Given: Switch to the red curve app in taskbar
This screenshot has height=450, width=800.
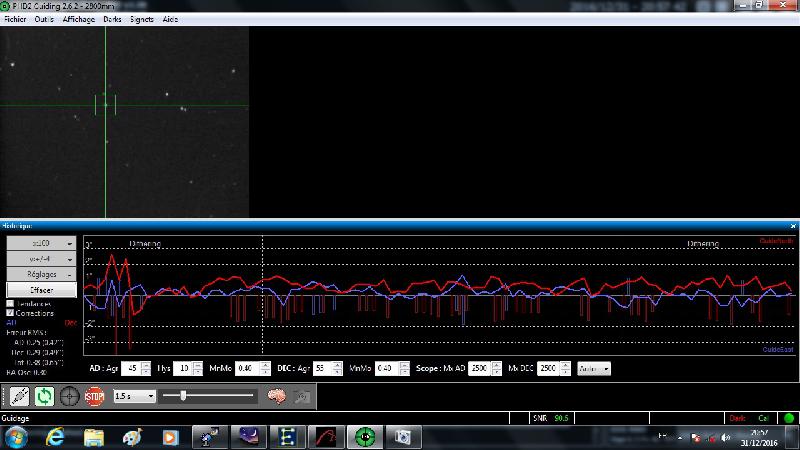Looking at the screenshot, I should pos(326,437).
